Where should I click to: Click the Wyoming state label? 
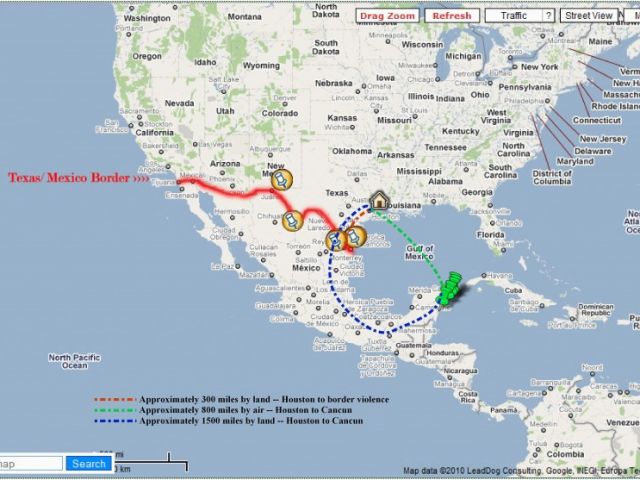click(261, 65)
